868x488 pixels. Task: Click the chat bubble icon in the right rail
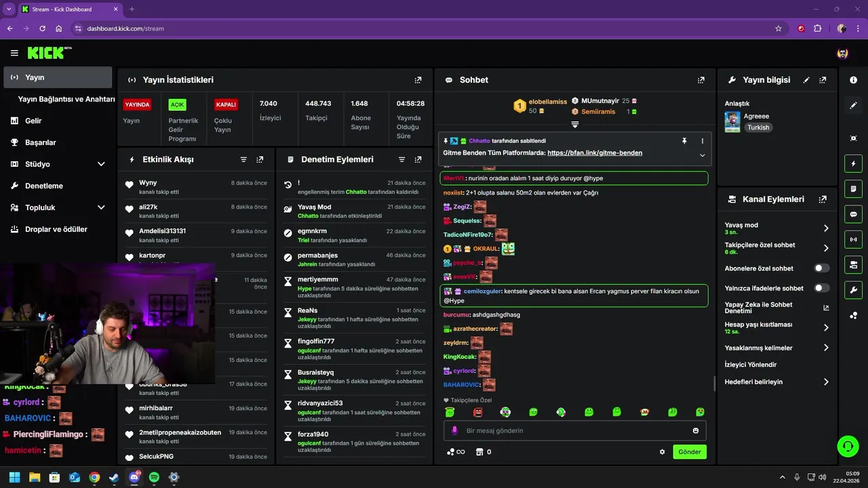tap(853, 214)
